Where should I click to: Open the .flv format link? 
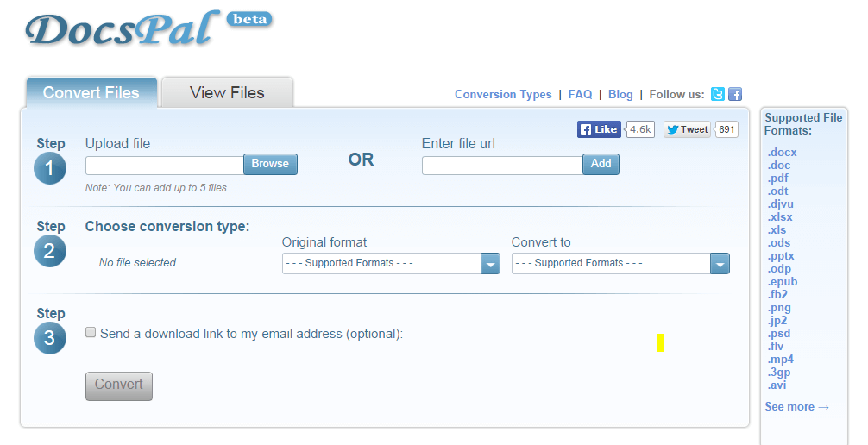tap(776, 346)
